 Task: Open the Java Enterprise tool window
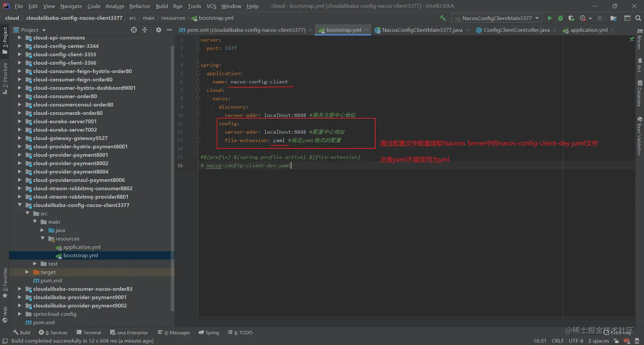coord(129,333)
